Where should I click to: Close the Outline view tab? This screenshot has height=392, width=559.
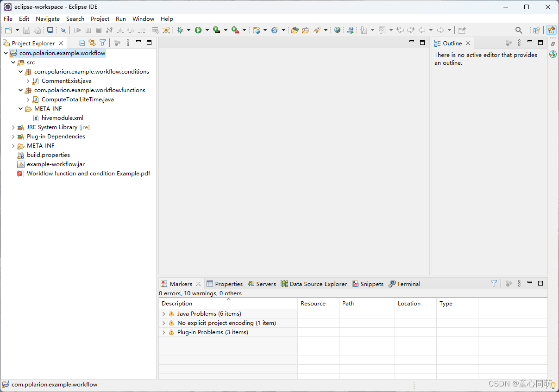point(468,43)
